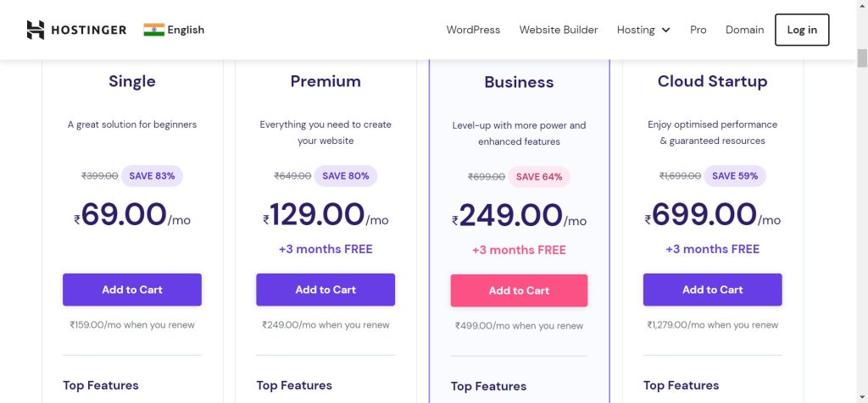Click the pink SAVE 64% badge
This screenshot has width=868, height=403.
coord(539,177)
